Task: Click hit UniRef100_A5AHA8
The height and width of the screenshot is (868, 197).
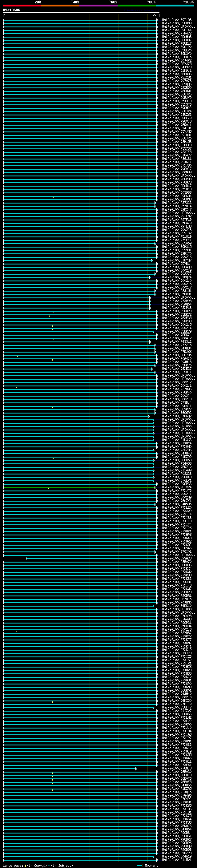Action: pyautogui.click(x=177, y=37)
